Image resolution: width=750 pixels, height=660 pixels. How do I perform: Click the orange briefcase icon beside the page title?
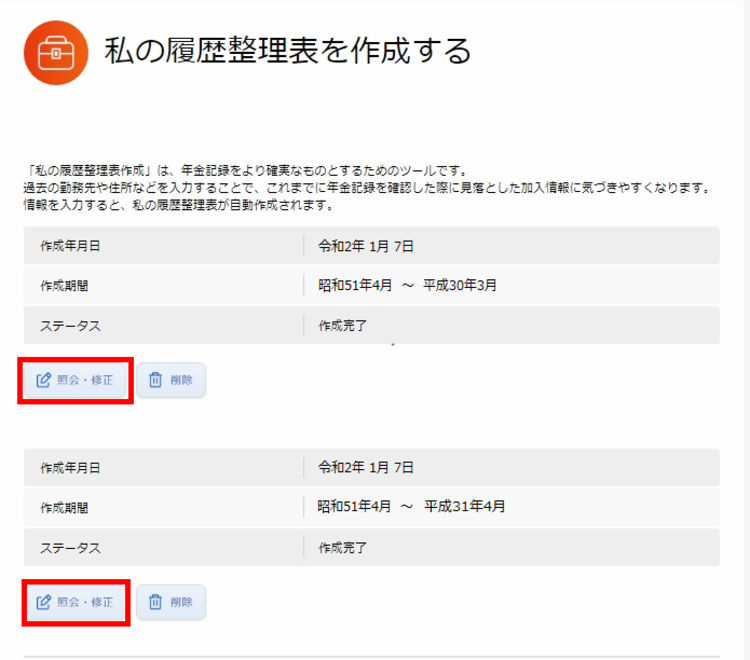pos(56,53)
